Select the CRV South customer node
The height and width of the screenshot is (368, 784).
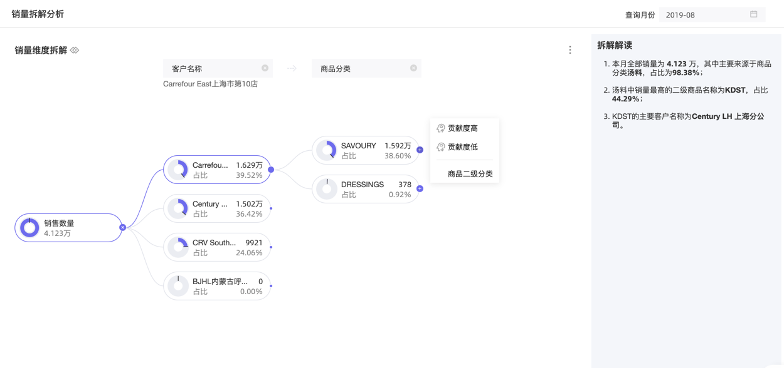[217, 247]
